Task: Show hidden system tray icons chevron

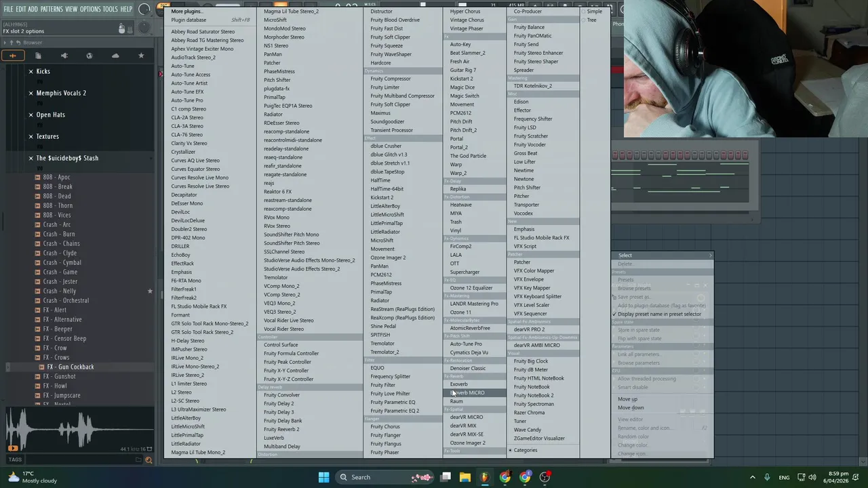Action: 752,477
